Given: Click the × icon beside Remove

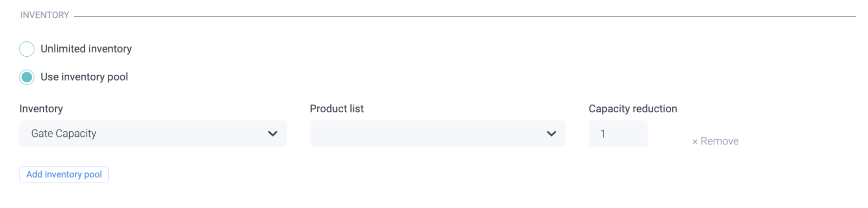Looking at the screenshot, I should (x=695, y=142).
